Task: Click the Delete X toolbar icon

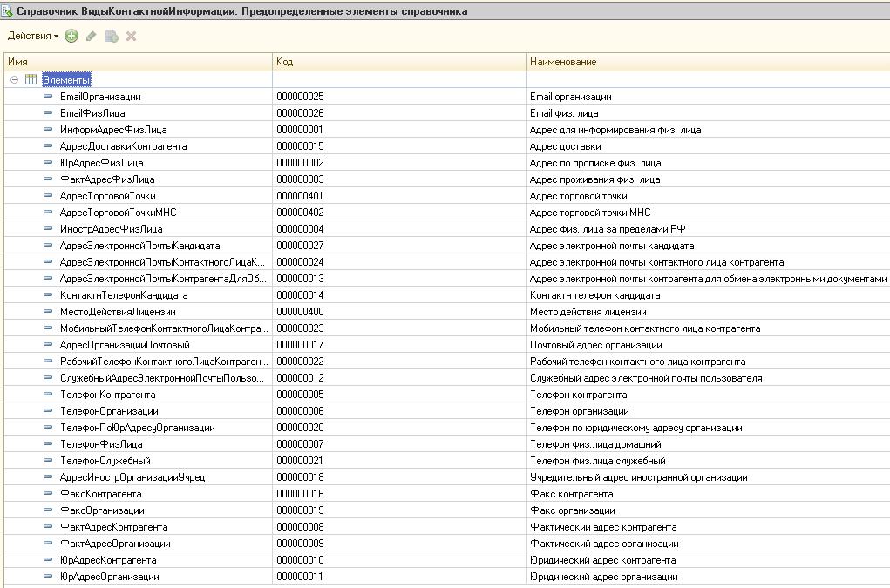Action: [x=131, y=37]
